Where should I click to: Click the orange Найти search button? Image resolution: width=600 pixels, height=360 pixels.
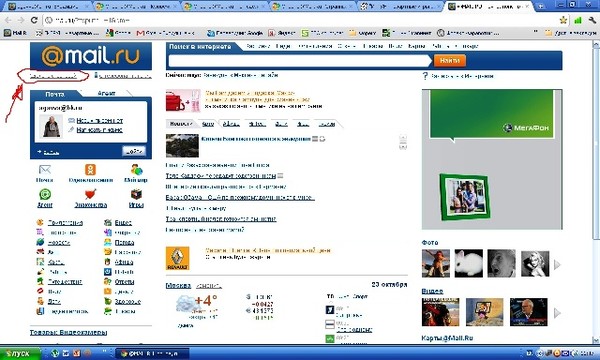tap(450, 60)
